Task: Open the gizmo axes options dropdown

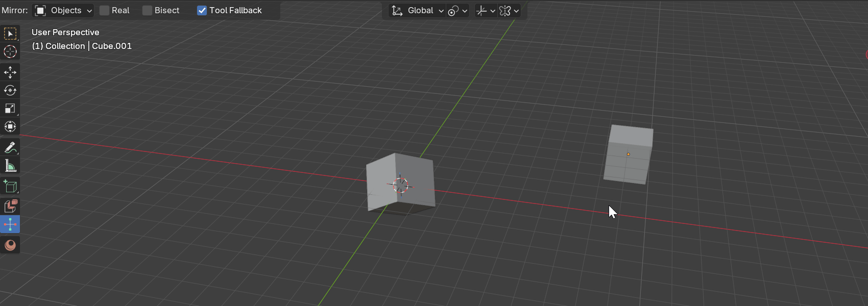Action: point(486,10)
